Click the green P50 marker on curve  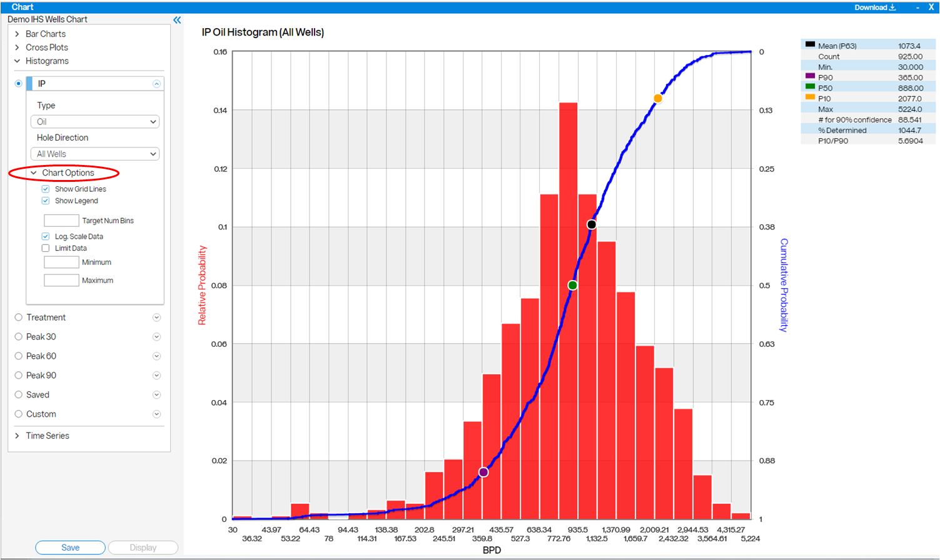coord(572,285)
